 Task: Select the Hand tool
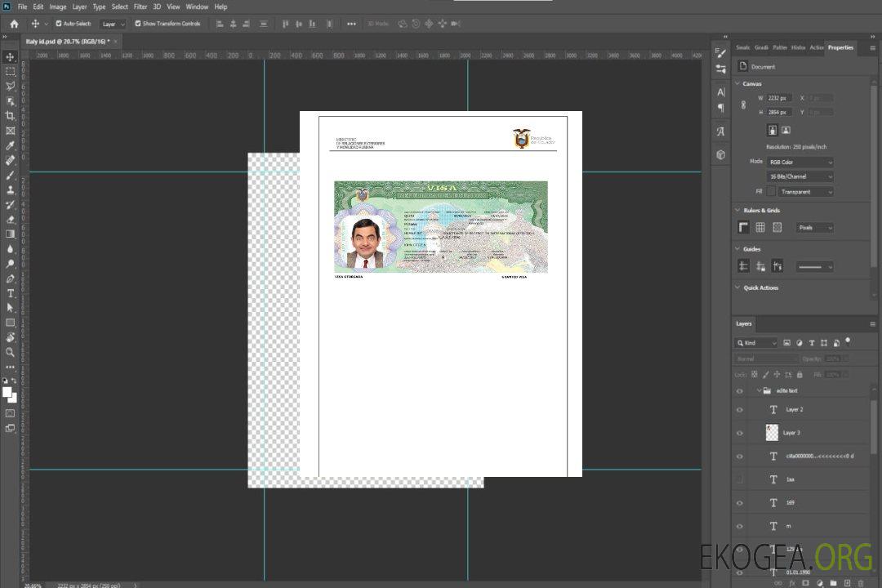(10, 337)
